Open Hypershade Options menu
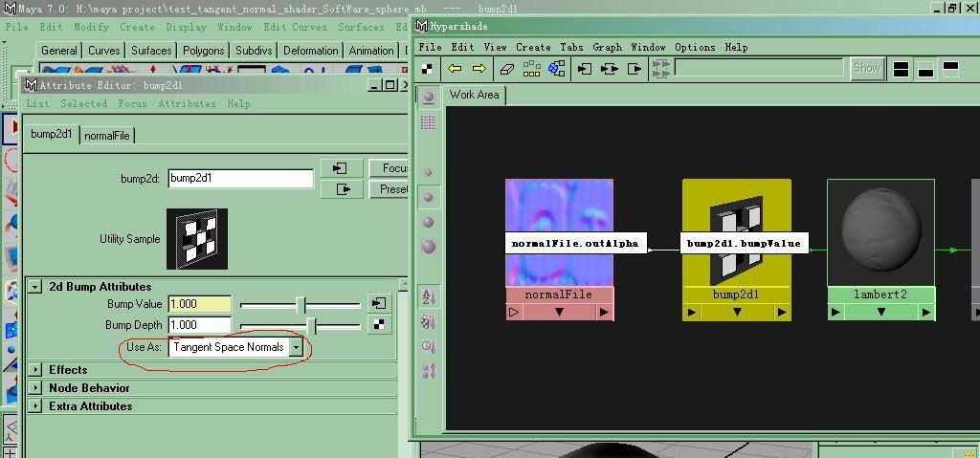This screenshot has width=980, height=458. coord(695,48)
